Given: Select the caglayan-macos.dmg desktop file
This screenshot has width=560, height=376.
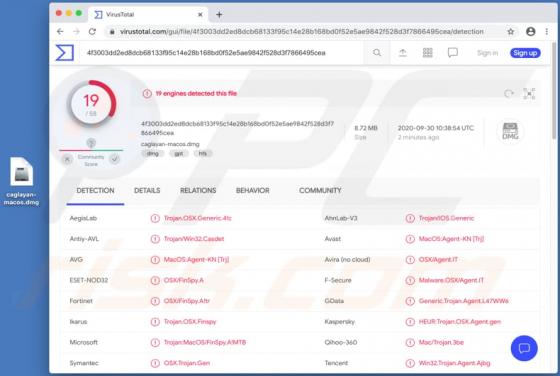Looking at the screenshot, I should click(21, 181).
